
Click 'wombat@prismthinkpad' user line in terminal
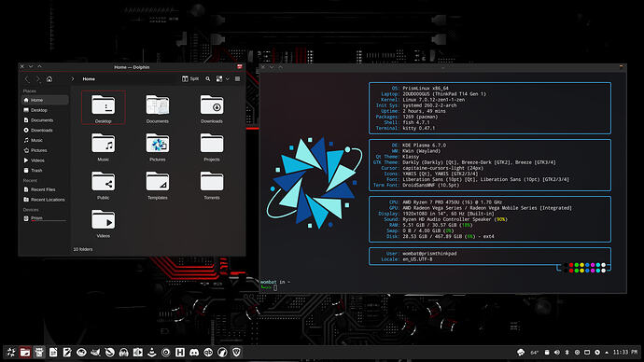tap(429, 254)
